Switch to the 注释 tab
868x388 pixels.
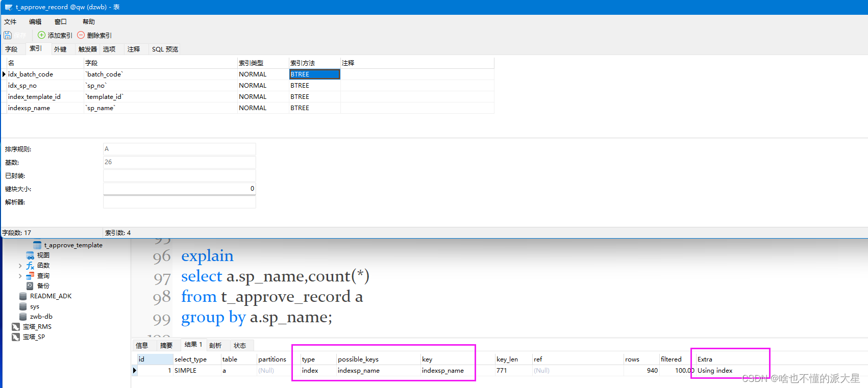coord(134,49)
